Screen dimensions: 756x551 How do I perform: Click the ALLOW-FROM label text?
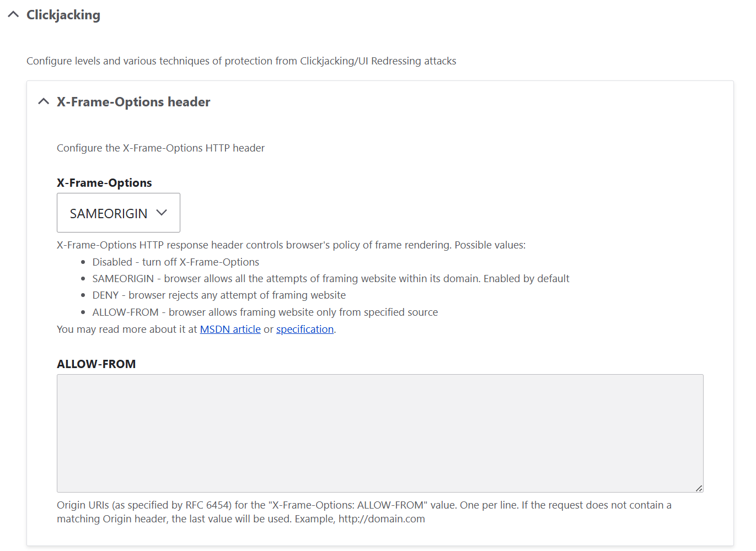pos(96,364)
